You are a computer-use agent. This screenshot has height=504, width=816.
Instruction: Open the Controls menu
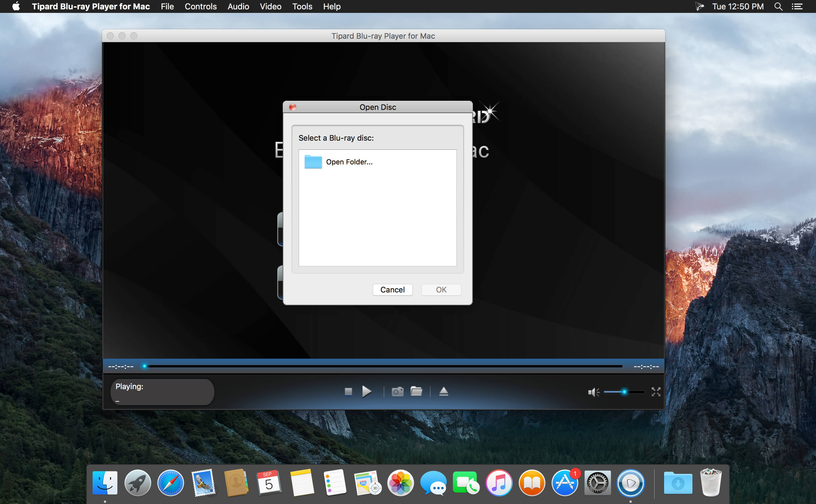(x=201, y=6)
